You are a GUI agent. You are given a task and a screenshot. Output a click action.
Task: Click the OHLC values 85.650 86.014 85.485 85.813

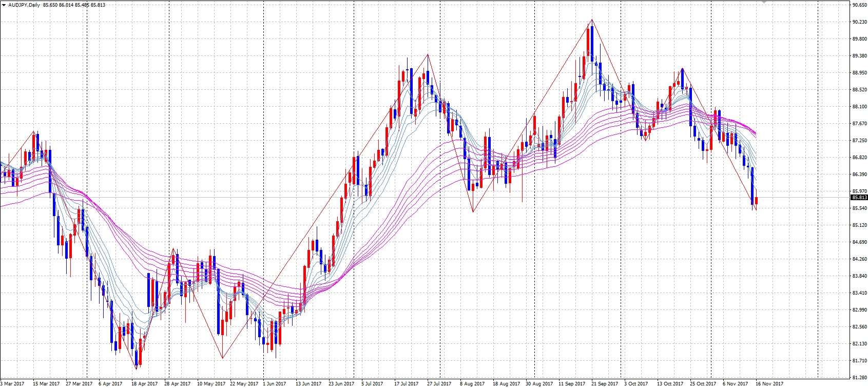point(74,5)
